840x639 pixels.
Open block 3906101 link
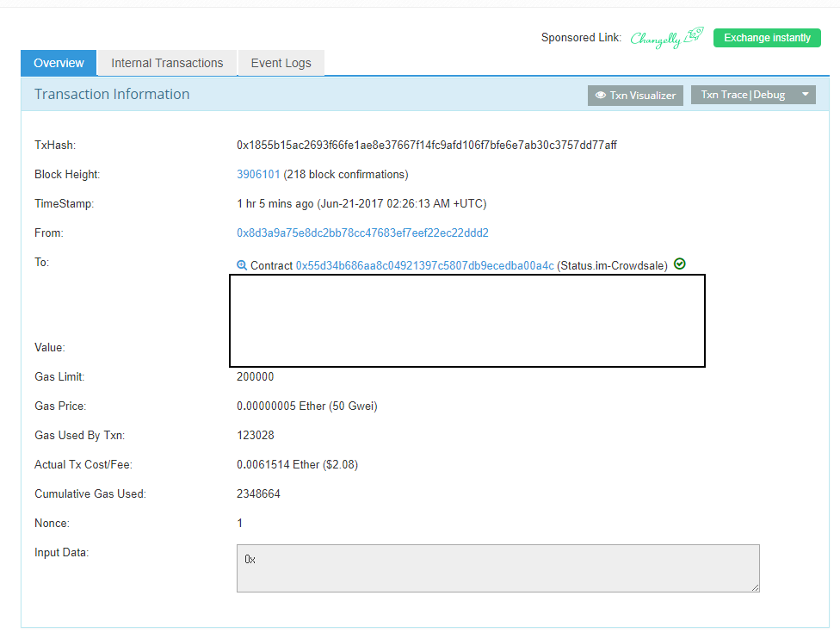[258, 174]
